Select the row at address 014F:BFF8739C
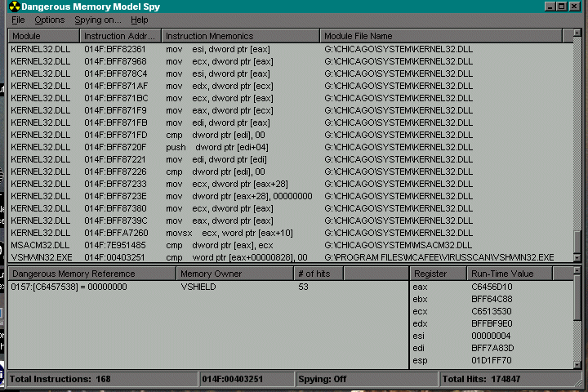Image resolution: width=588 pixels, height=392 pixels. click(x=291, y=220)
